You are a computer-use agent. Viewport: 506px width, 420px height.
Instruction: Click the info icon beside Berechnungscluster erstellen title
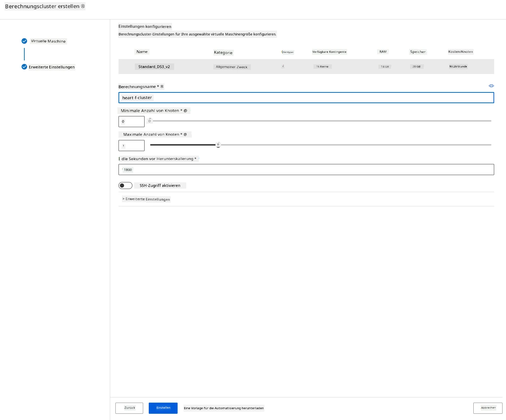(x=83, y=6)
